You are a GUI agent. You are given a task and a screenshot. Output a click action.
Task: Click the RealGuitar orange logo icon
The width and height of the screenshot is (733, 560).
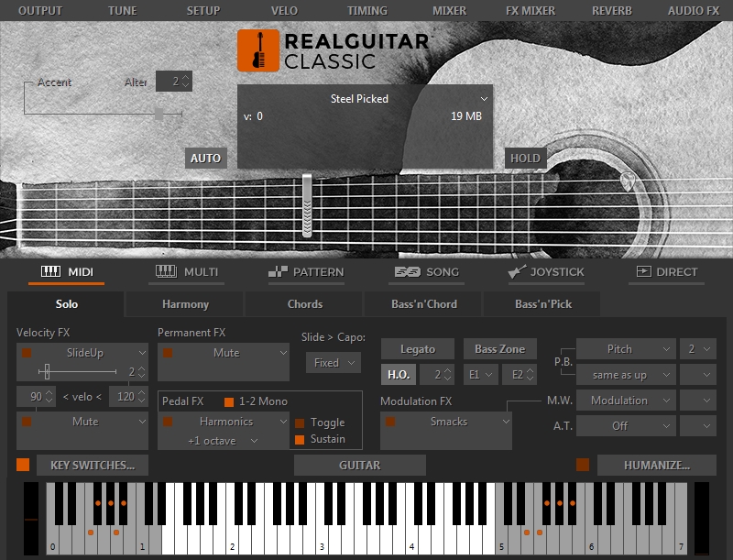coord(258,50)
